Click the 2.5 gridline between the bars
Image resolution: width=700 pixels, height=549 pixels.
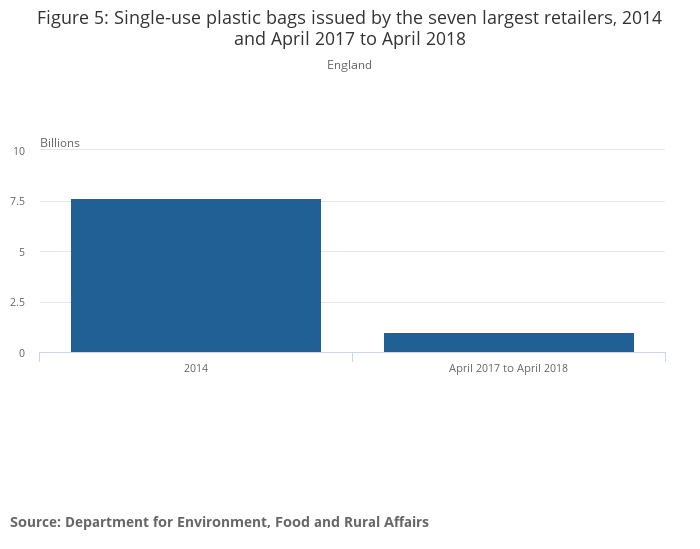(352, 302)
